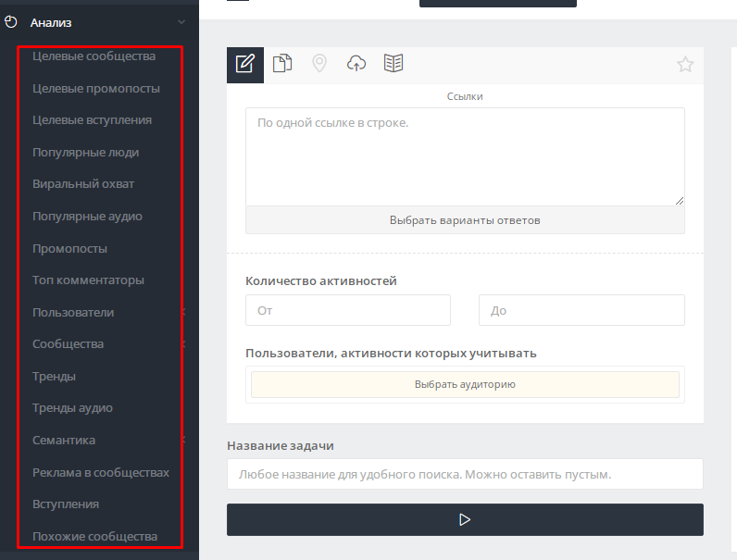Select the edit/manual input pencil icon tab
Image resolution: width=737 pixels, height=560 pixels.
244,65
